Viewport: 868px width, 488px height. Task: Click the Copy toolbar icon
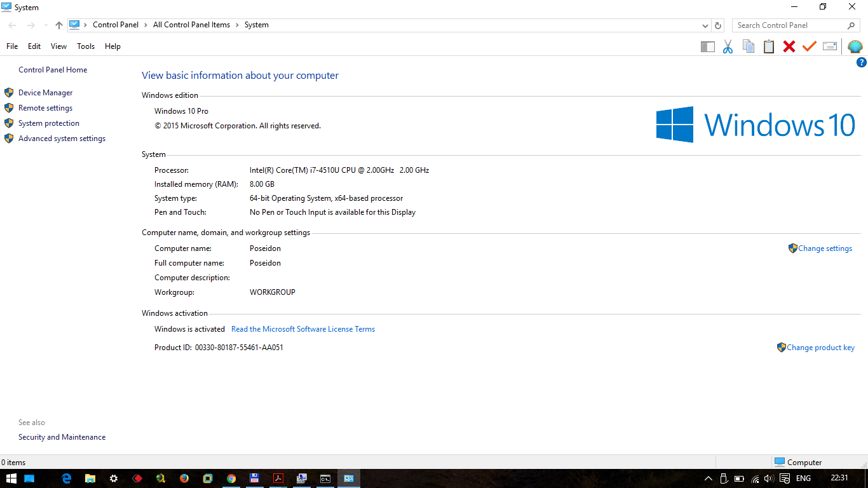[x=749, y=46]
